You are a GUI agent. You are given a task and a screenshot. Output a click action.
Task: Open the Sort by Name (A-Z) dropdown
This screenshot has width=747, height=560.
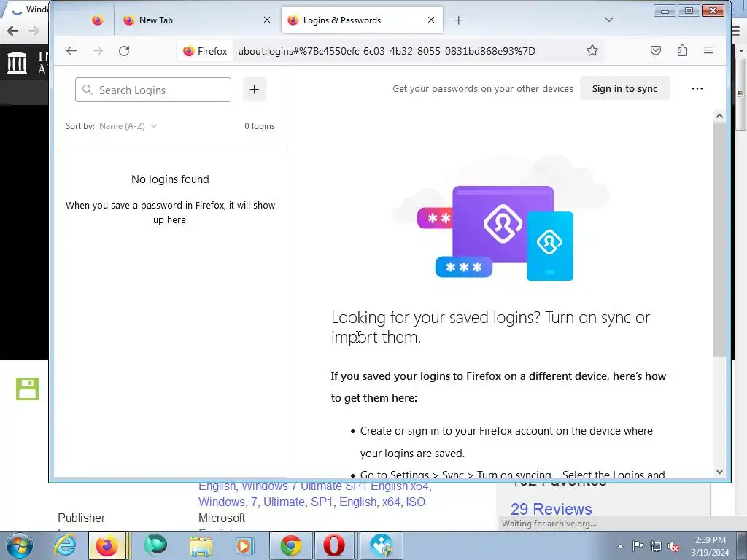tap(128, 126)
